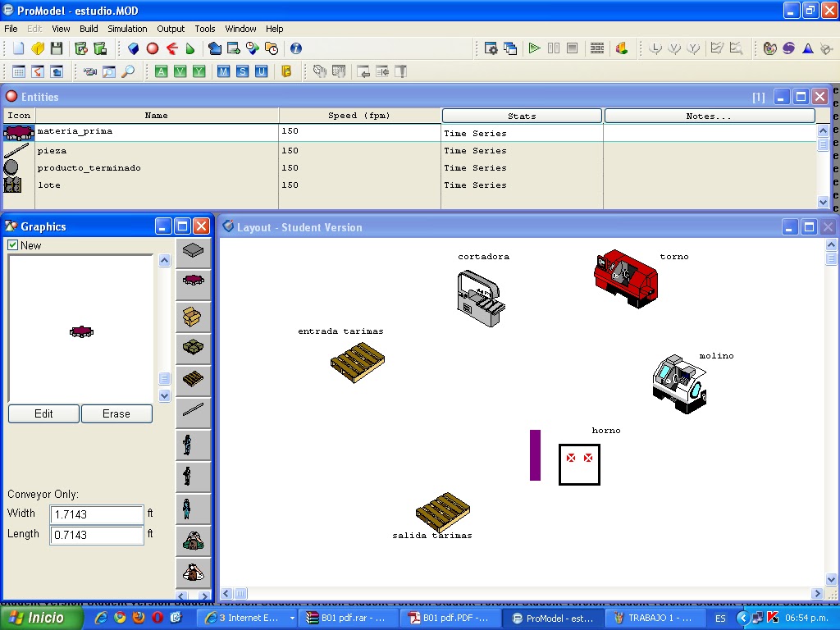Screen dimensions: 840x630
Task: Click the Width input field under Conveyor Only
Action: tap(96, 514)
